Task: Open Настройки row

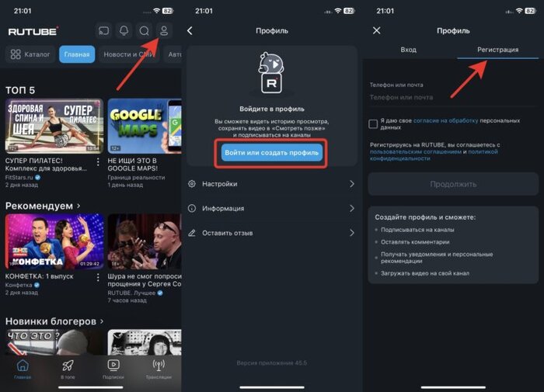Action: 272,184
